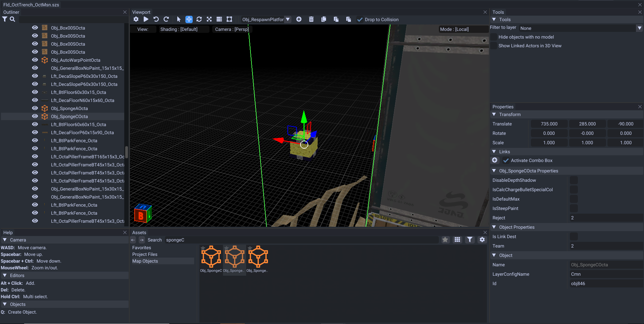Viewport: 644px width, 324px height.
Task: Click the duplicate paste icon beside paste
Action: 349,19
